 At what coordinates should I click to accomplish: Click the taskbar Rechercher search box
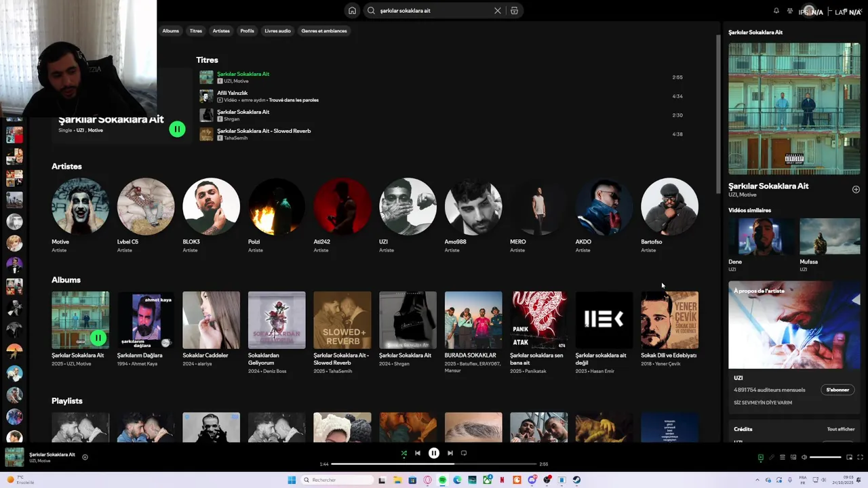point(337,480)
